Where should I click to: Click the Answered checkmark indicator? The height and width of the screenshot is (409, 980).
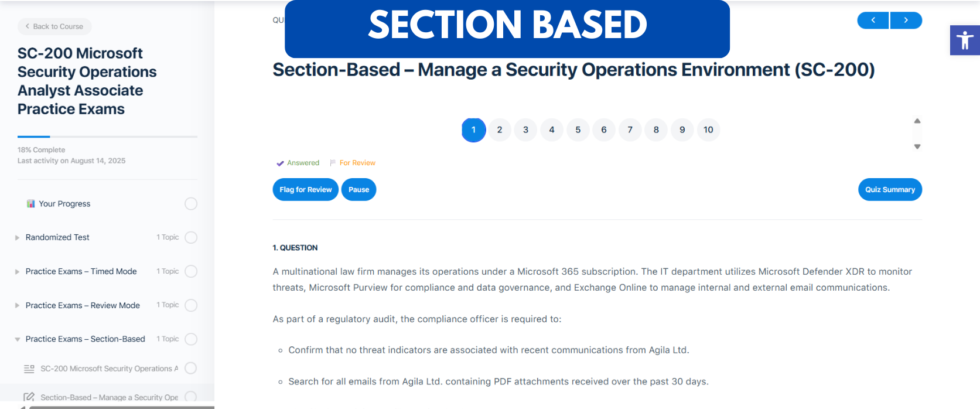coord(280,163)
